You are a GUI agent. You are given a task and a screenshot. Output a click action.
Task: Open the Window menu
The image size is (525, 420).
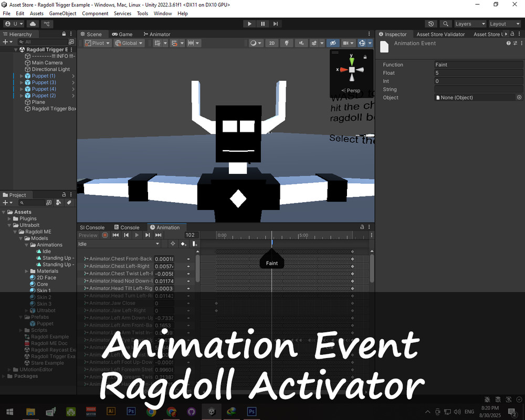(162, 14)
